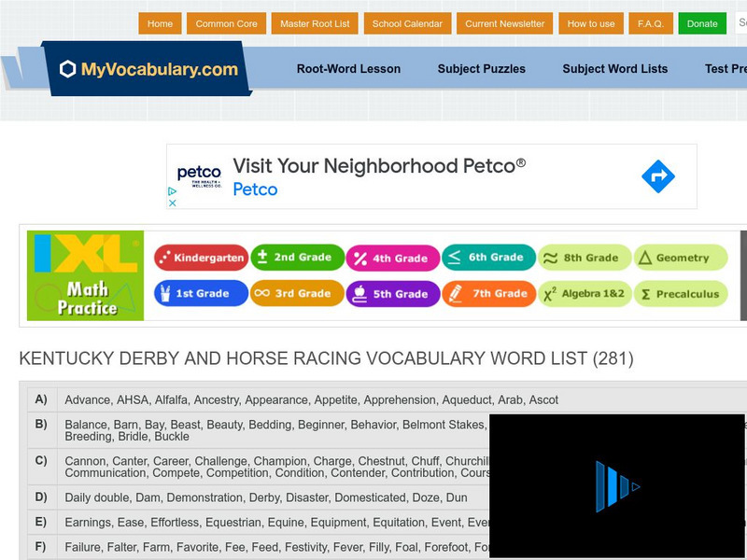Select the 6th Grade math badge
The width and height of the screenshot is (747, 560).
pos(488,258)
